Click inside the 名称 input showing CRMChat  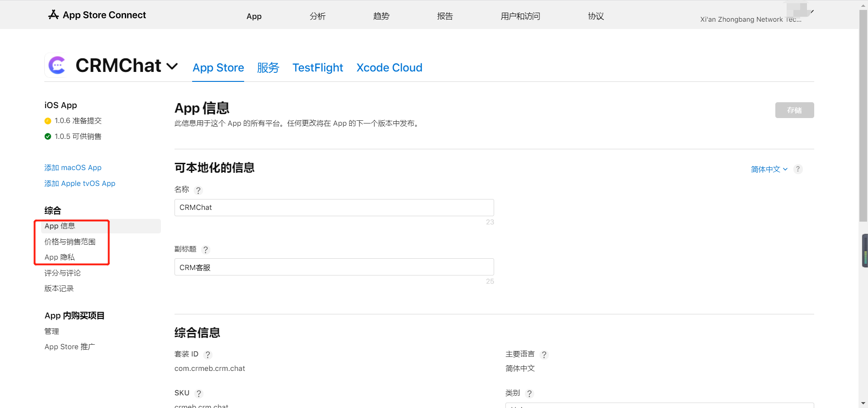click(x=334, y=208)
